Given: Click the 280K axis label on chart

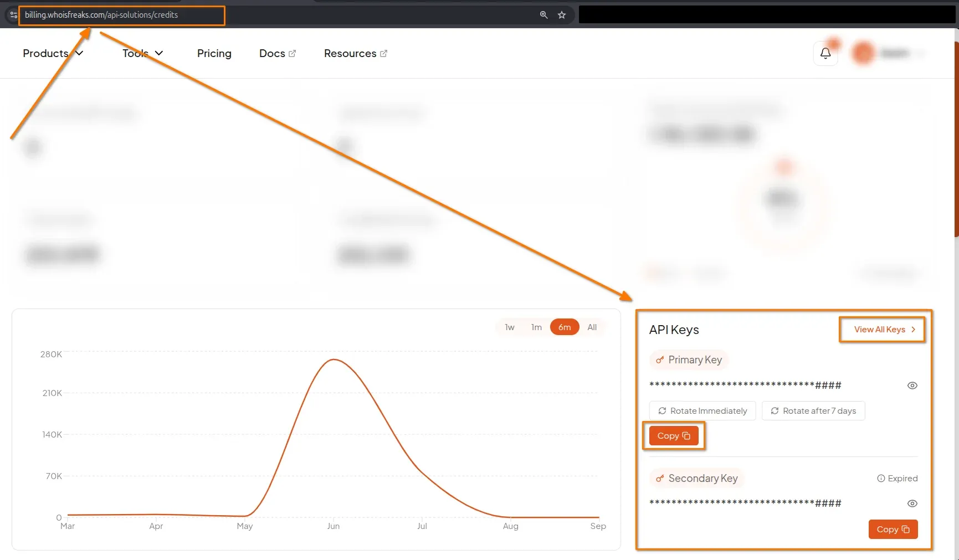Looking at the screenshot, I should point(51,354).
